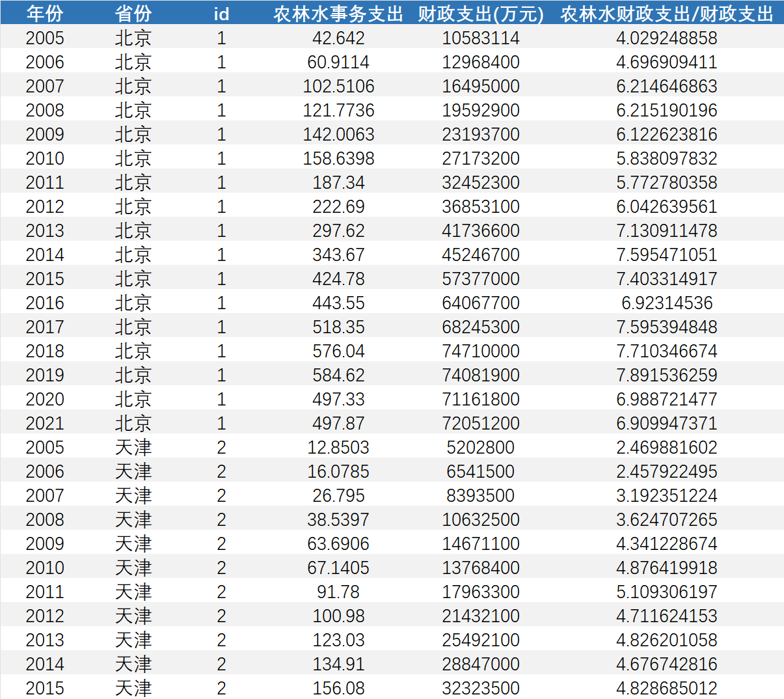
Task: Select the cell showing 4.029248858
Action: pyautogui.click(x=667, y=38)
